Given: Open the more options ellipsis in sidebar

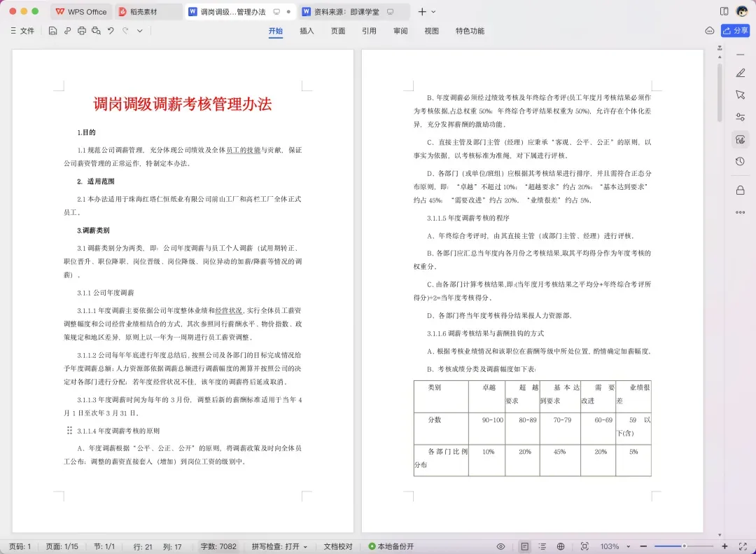Looking at the screenshot, I should click(x=741, y=212).
